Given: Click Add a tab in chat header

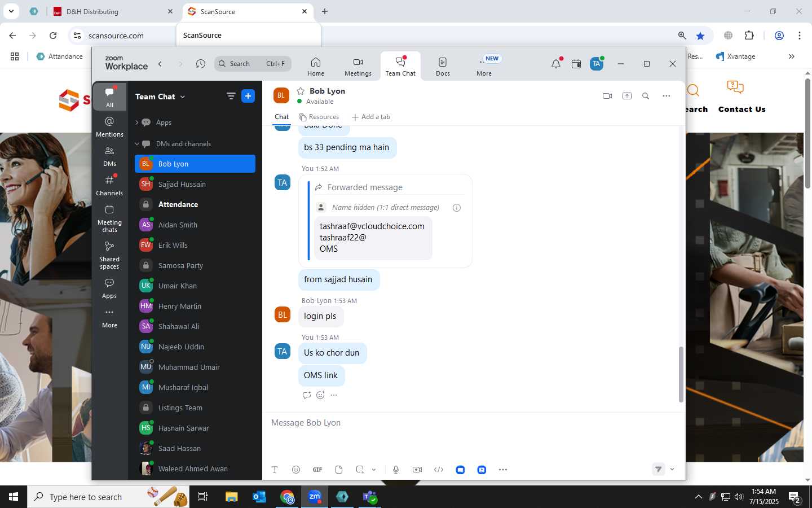Looking at the screenshot, I should [x=371, y=117].
